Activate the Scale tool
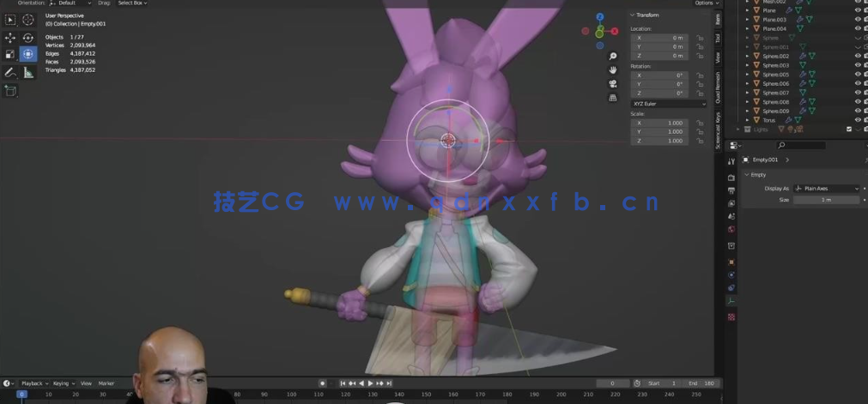The height and width of the screenshot is (404, 868). coord(10,54)
